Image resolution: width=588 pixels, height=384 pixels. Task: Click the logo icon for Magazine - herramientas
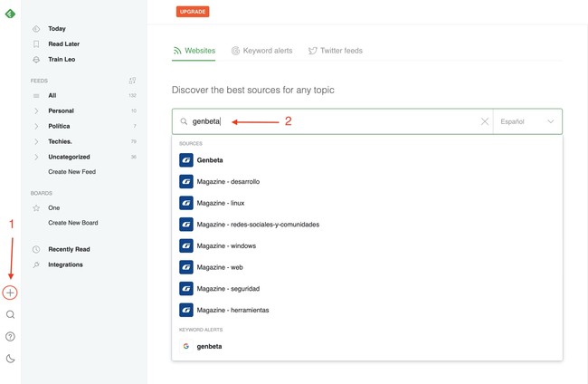(x=186, y=310)
